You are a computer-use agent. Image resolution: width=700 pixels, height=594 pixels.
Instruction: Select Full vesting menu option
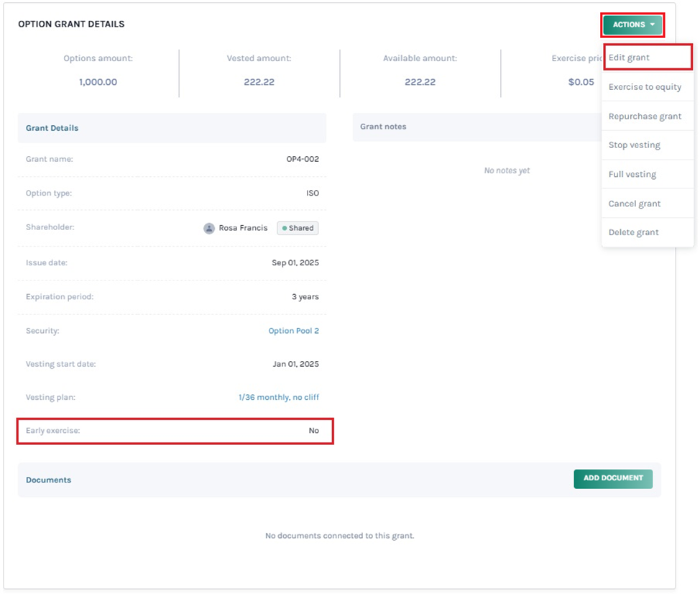(632, 175)
